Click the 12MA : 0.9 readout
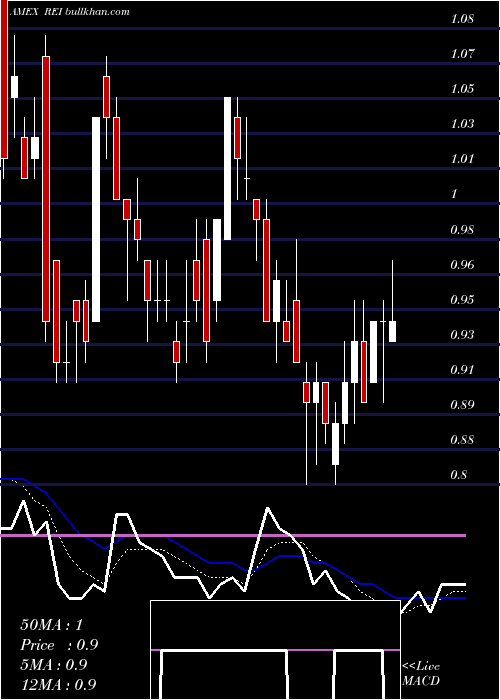This screenshot has height=700, width=500. 58,685
